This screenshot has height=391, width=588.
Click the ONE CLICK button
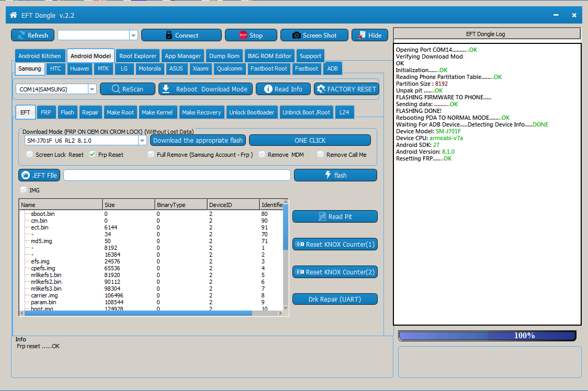click(x=310, y=140)
